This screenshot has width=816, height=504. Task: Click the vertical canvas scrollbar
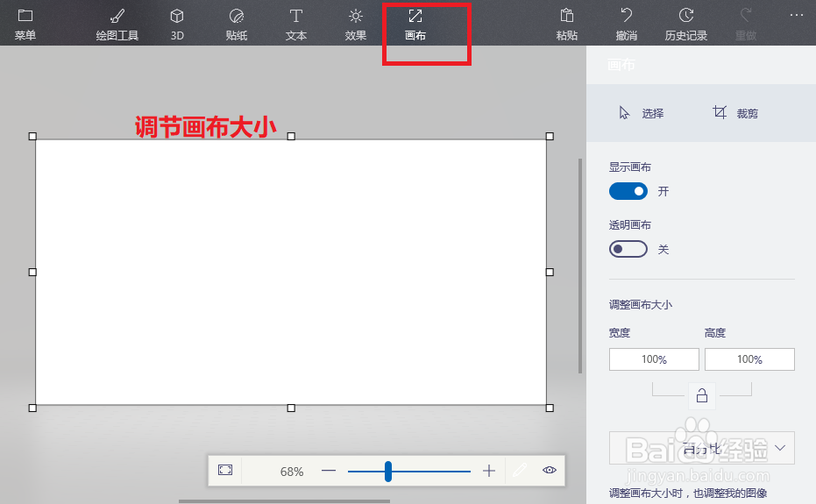(x=580, y=266)
